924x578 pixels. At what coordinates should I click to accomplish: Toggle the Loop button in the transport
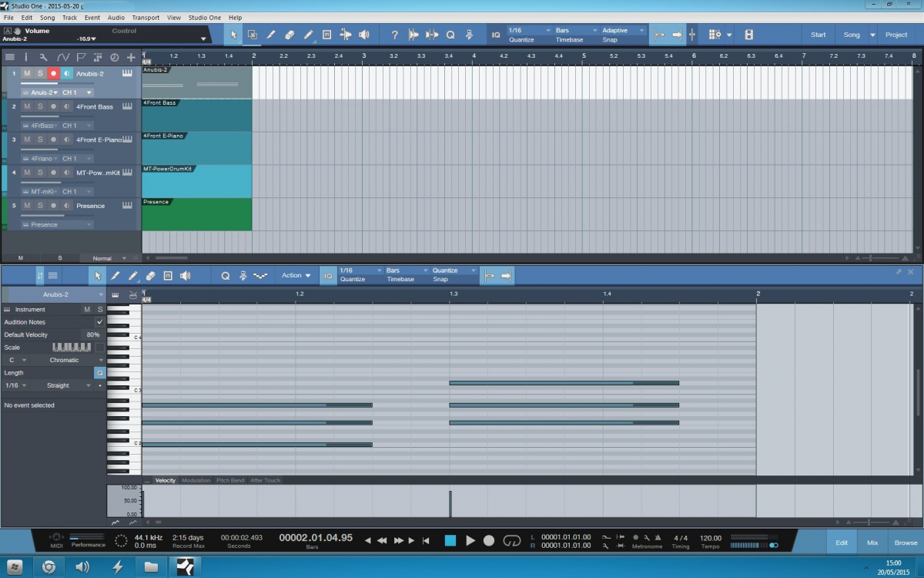(x=511, y=541)
